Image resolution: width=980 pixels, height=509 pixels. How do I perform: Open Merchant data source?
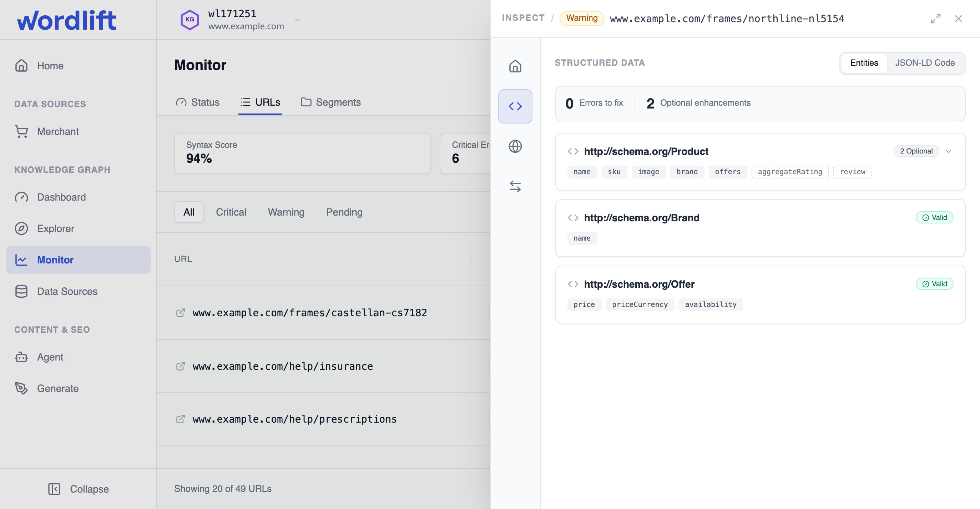tap(78, 132)
